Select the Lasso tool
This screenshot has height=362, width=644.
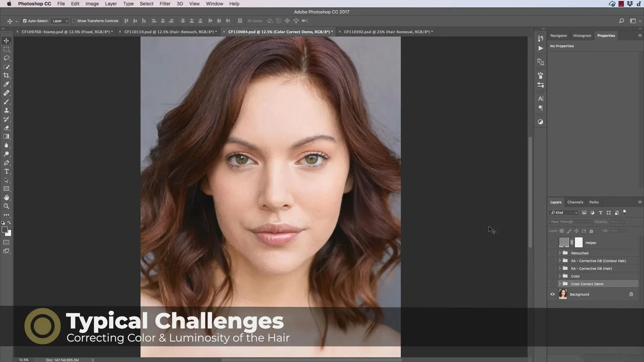coord(6,58)
